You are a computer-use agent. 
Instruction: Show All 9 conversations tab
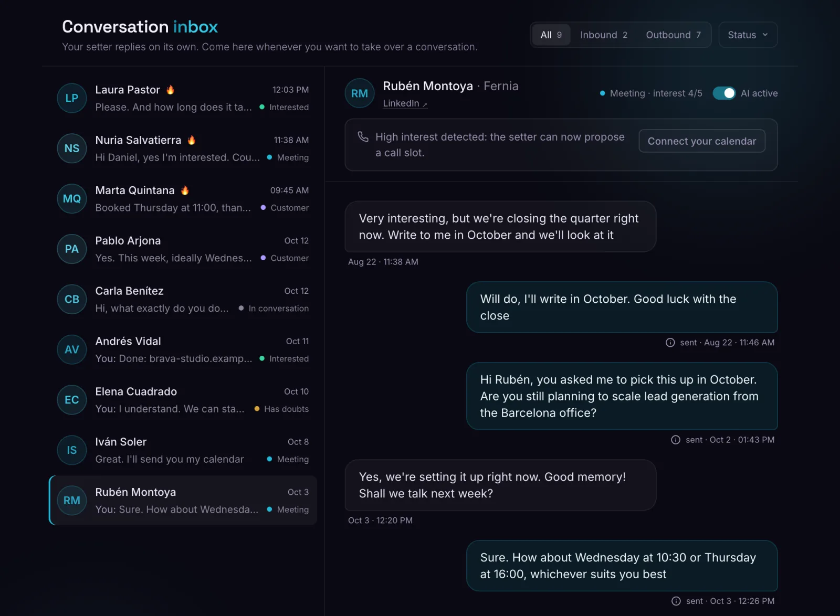point(551,35)
